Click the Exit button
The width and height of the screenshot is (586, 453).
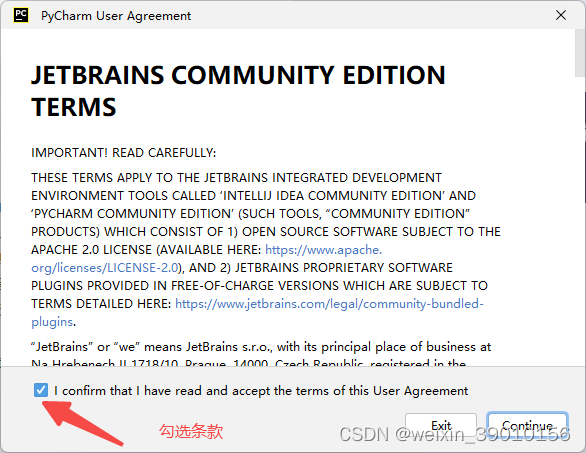[x=441, y=426]
